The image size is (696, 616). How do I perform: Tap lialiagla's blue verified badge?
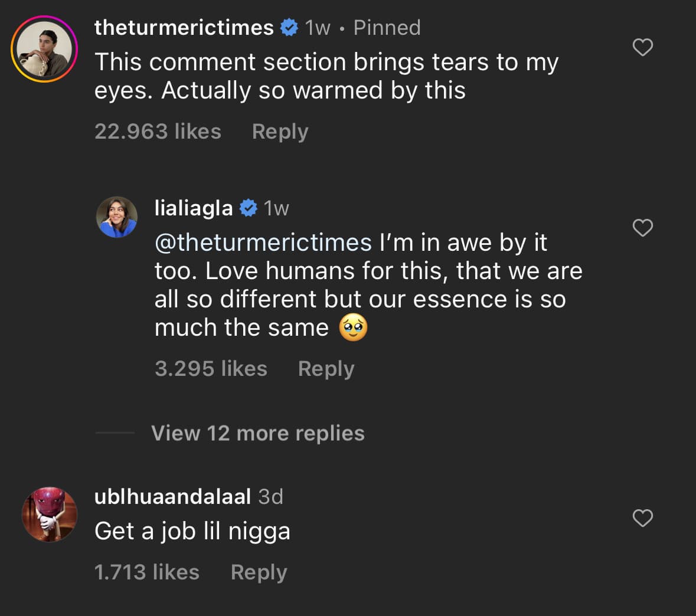pyautogui.click(x=248, y=208)
